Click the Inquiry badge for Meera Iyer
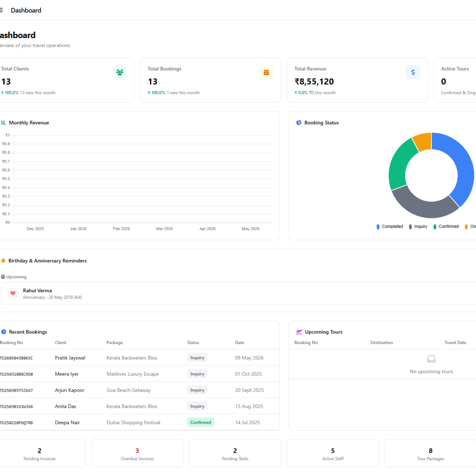 coord(198,374)
